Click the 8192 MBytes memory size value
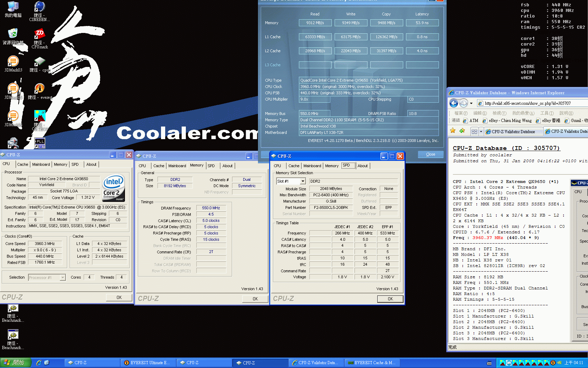 coord(175,186)
